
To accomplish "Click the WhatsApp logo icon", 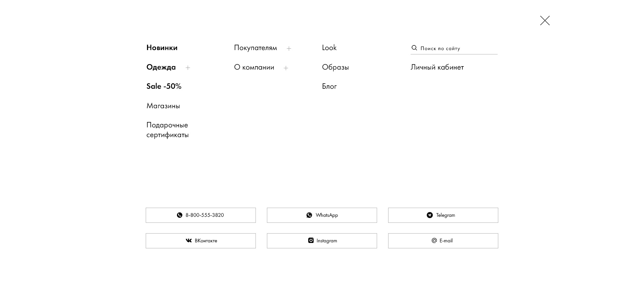I will (309, 215).
